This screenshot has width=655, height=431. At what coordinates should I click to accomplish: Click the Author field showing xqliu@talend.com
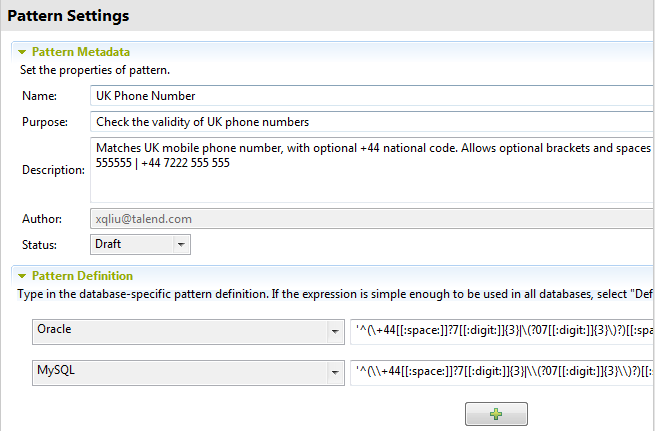pos(370,218)
